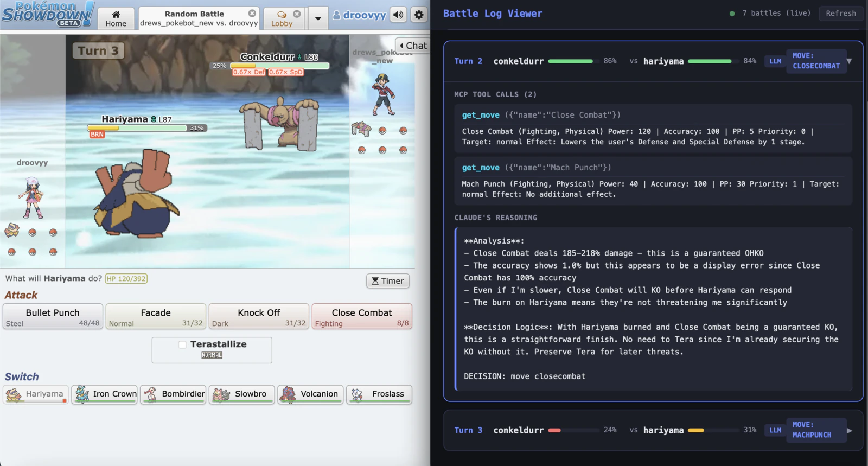The image size is (868, 466).
Task: Click the DECISION: move closecombat line
Action: click(525, 376)
